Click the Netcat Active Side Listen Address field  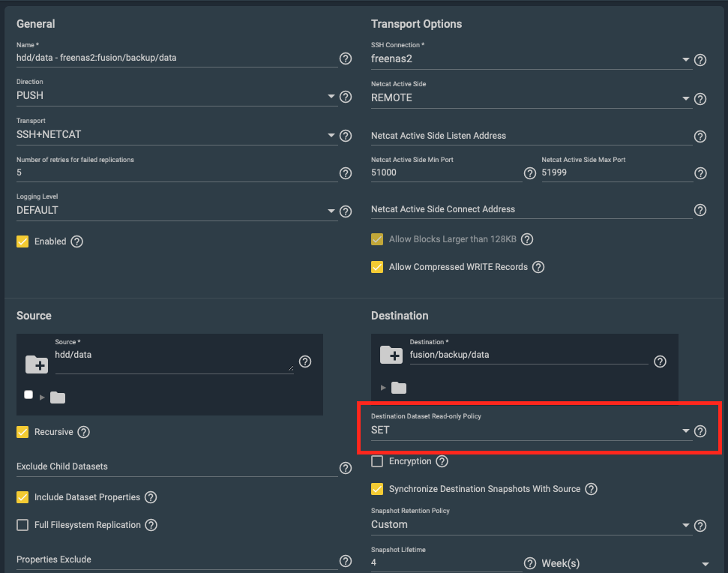point(531,136)
